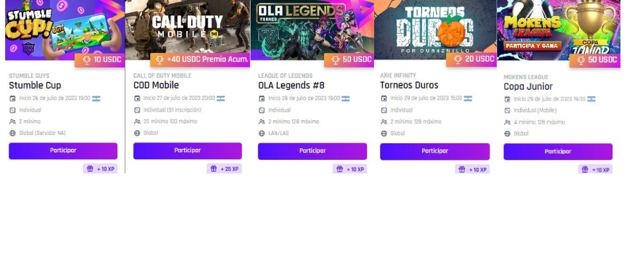644x258 pixels.
Task: Click the players icon beside 20 mínimo 100 máximo
Action: (x=137, y=122)
